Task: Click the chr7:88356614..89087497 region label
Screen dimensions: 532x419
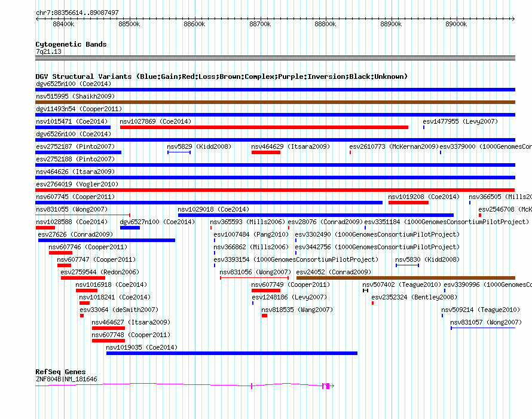Action: click(77, 13)
